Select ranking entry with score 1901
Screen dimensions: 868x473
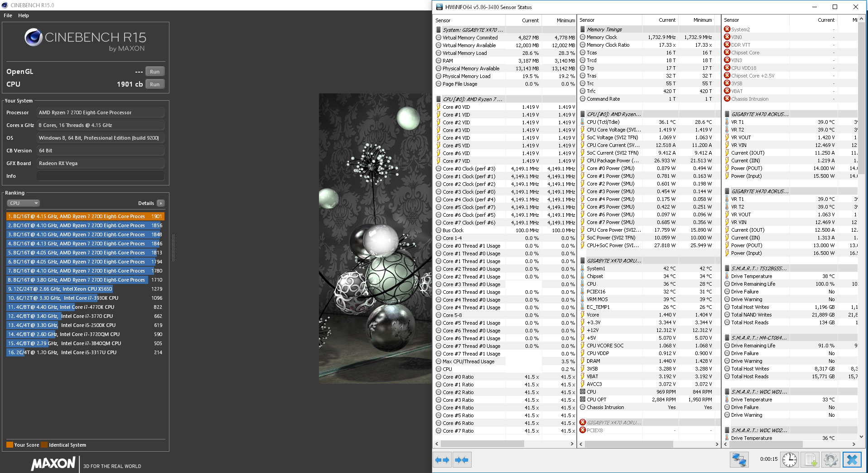pos(85,216)
